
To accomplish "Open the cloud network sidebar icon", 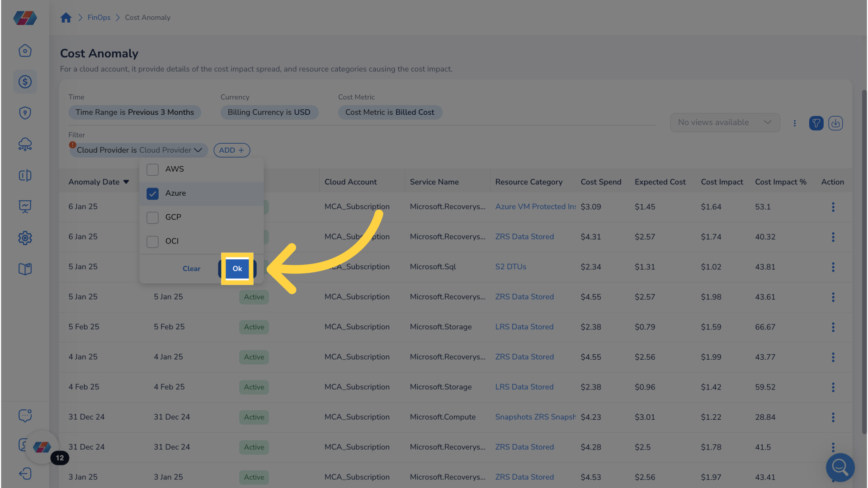I will click(25, 144).
